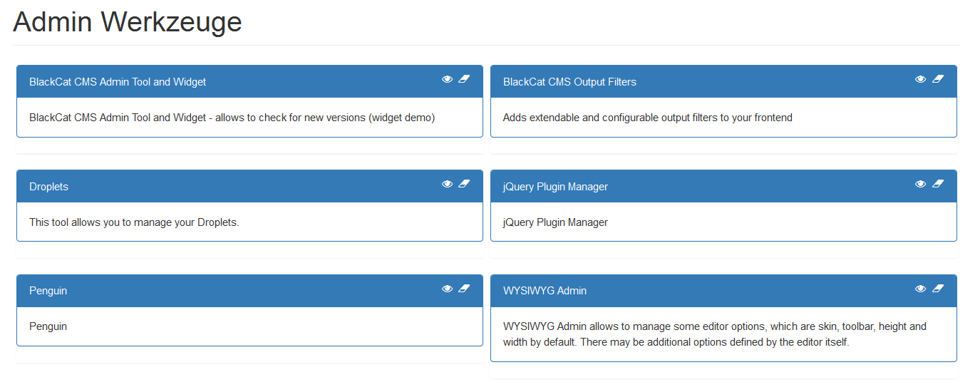Screen dimensions: 980x387
Task: Click eraser icon on Penguin panel
Action: (x=464, y=289)
